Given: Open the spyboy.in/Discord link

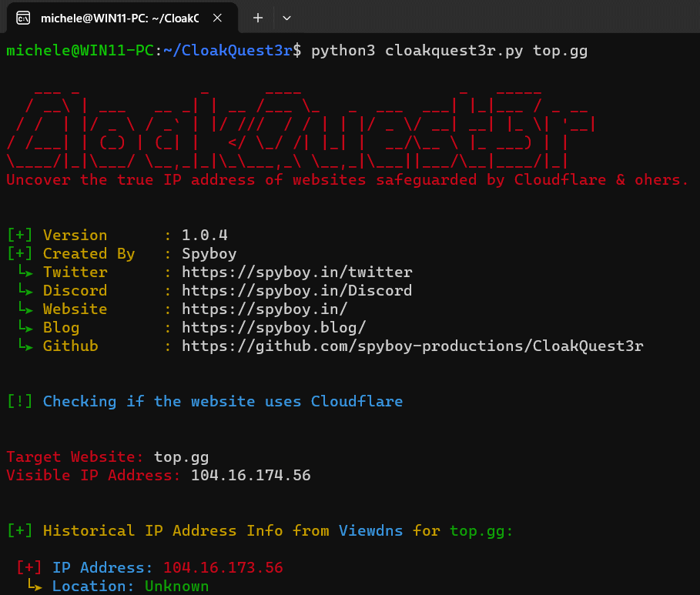Looking at the screenshot, I should tap(297, 291).
